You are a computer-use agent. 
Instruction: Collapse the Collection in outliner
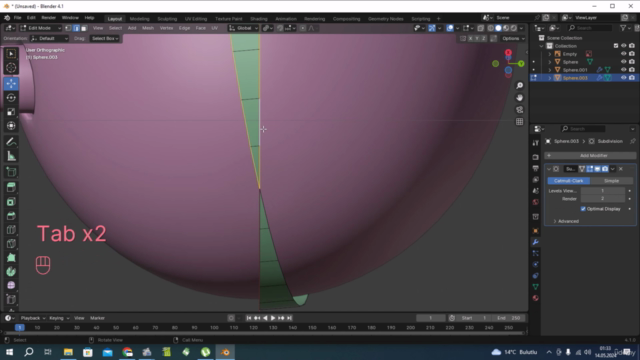tap(542, 46)
